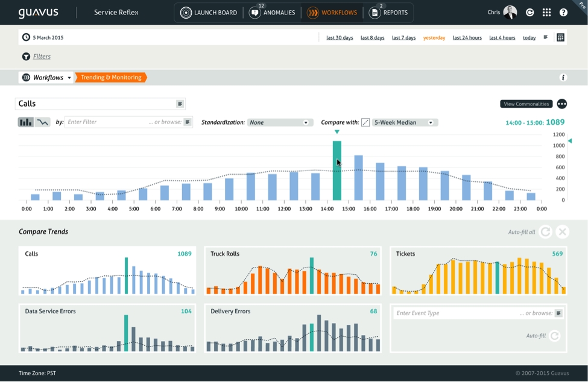588x382 pixels.
Task: Select the last 7 days link
Action: coord(403,38)
